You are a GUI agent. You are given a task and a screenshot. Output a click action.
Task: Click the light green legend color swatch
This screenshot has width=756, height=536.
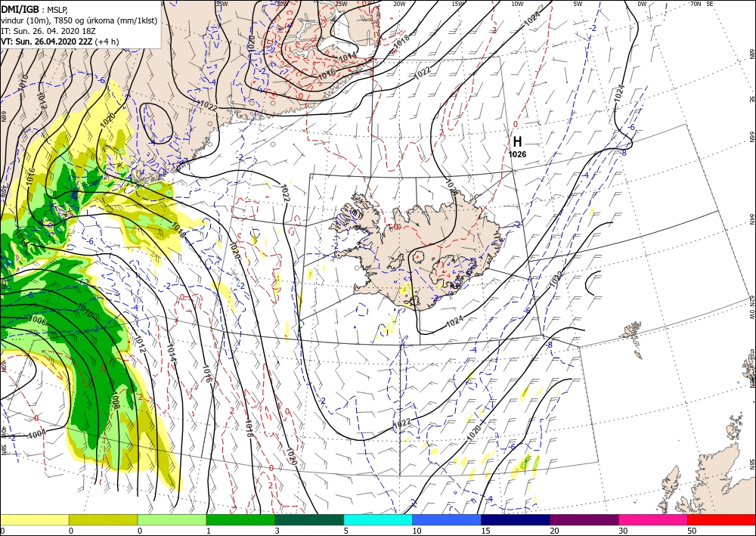tap(172, 519)
